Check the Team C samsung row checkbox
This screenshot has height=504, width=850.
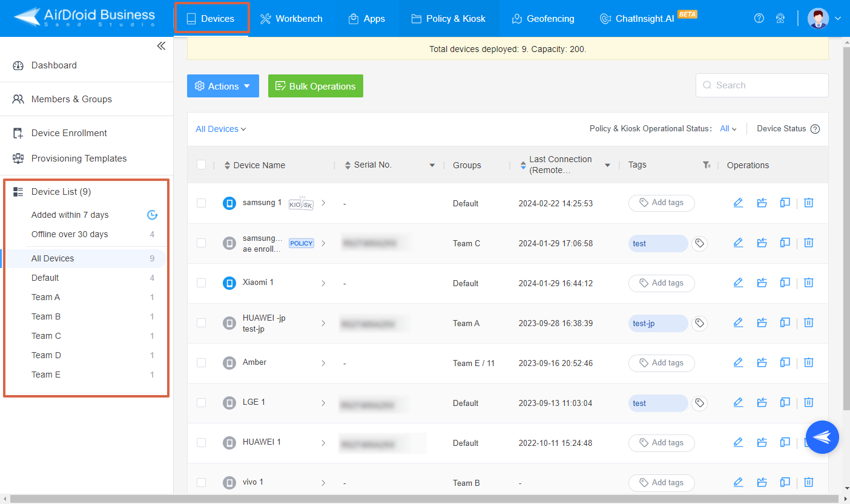pos(202,243)
